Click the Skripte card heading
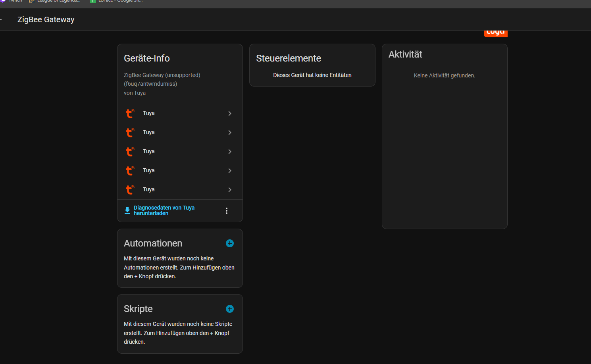This screenshot has width=591, height=364. click(x=138, y=309)
